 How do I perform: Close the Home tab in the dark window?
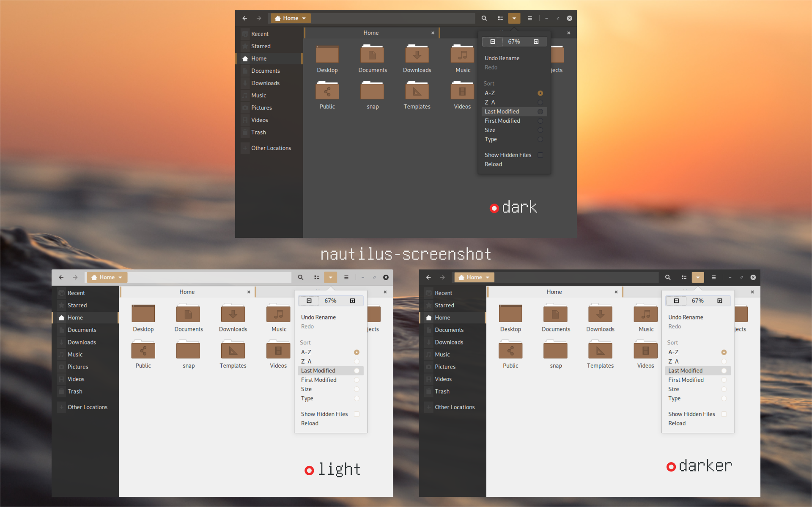pos(433,33)
